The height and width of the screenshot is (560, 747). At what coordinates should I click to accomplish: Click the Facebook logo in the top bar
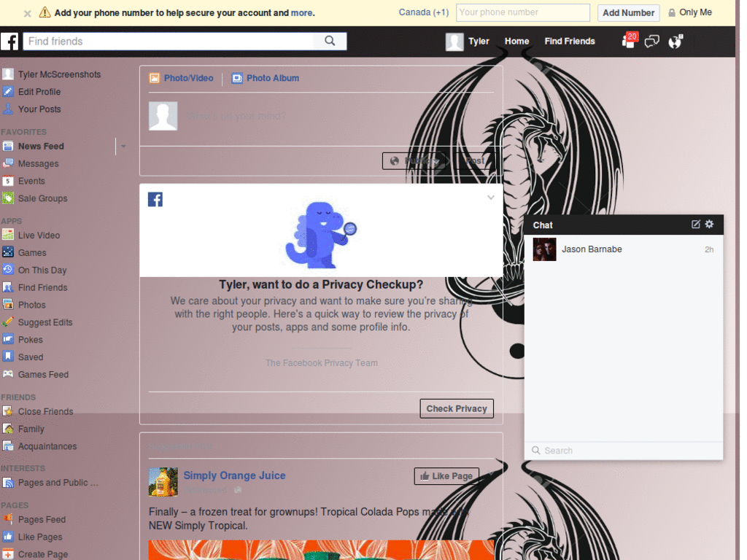click(x=9, y=42)
